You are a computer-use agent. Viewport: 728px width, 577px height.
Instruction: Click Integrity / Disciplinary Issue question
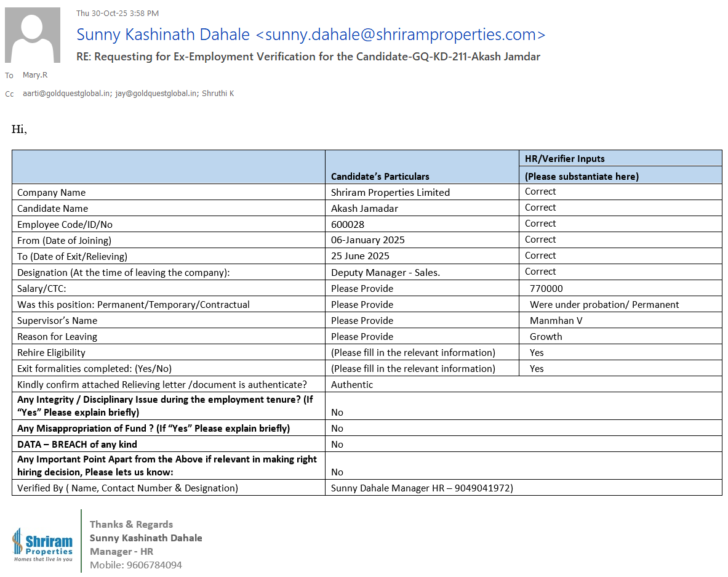tap(165, 406)
